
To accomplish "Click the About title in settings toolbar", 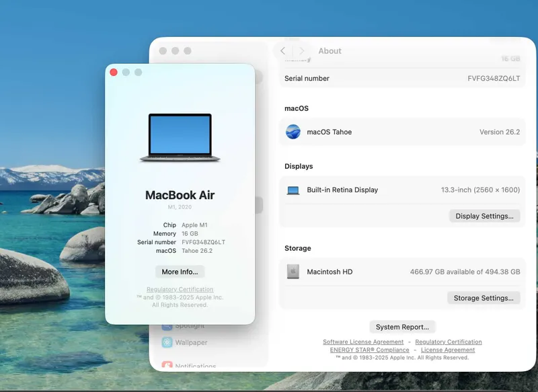I will pos(330,50).
